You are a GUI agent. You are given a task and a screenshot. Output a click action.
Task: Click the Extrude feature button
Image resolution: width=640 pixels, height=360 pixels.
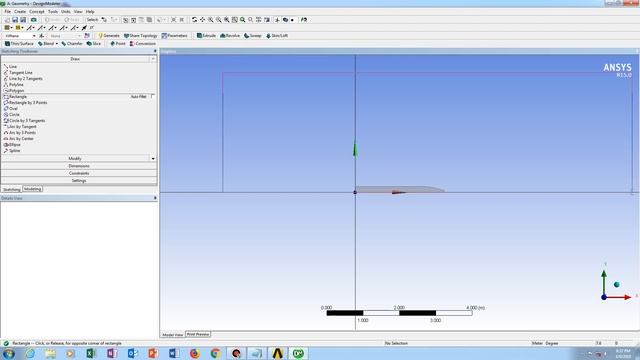(x=206, y=36)
